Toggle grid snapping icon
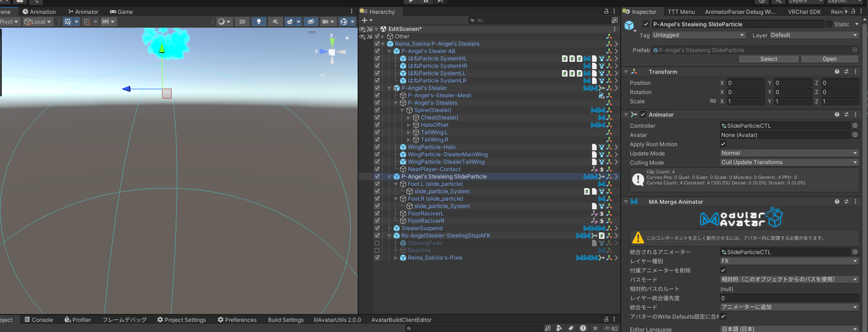 [87, 22]
